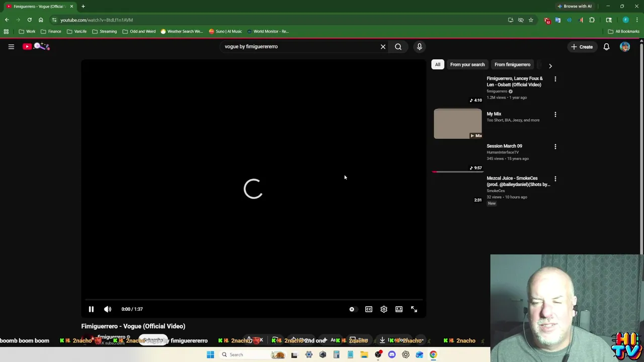Select the All filter chip
Screen dimensions: 644x362
(x=438, y=64)
